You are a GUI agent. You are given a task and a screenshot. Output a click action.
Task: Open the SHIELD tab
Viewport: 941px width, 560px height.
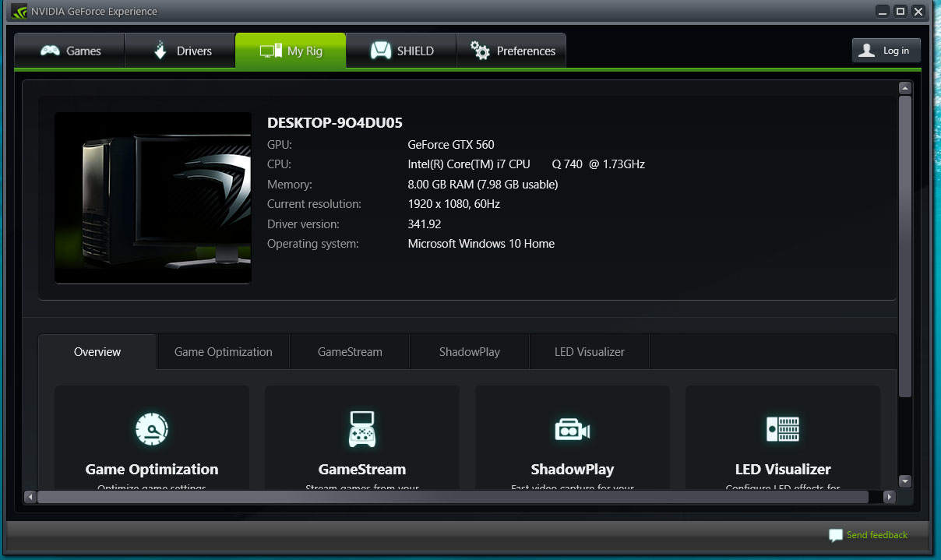tap(401, 51)
